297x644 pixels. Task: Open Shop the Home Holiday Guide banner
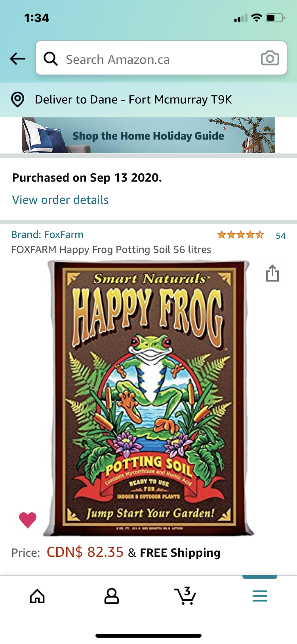pyautogui.click(x=148, y=136)
